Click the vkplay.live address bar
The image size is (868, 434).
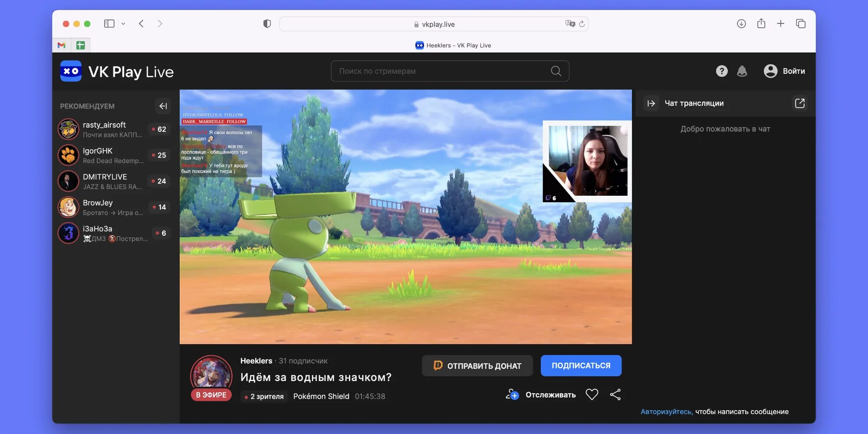[434, 24]
